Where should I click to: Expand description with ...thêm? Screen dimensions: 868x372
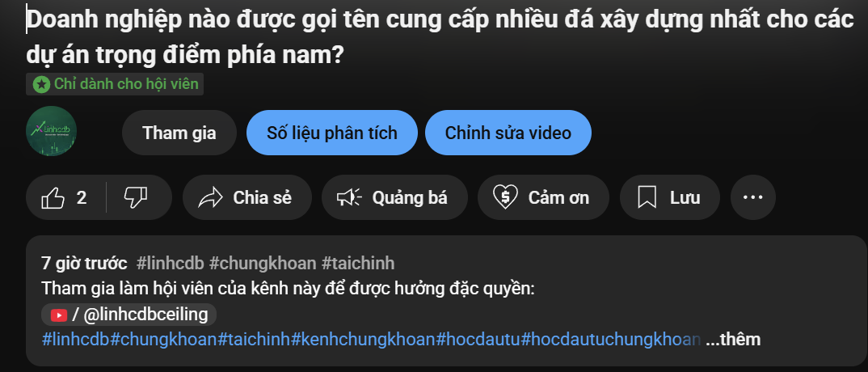click(733, 340)
